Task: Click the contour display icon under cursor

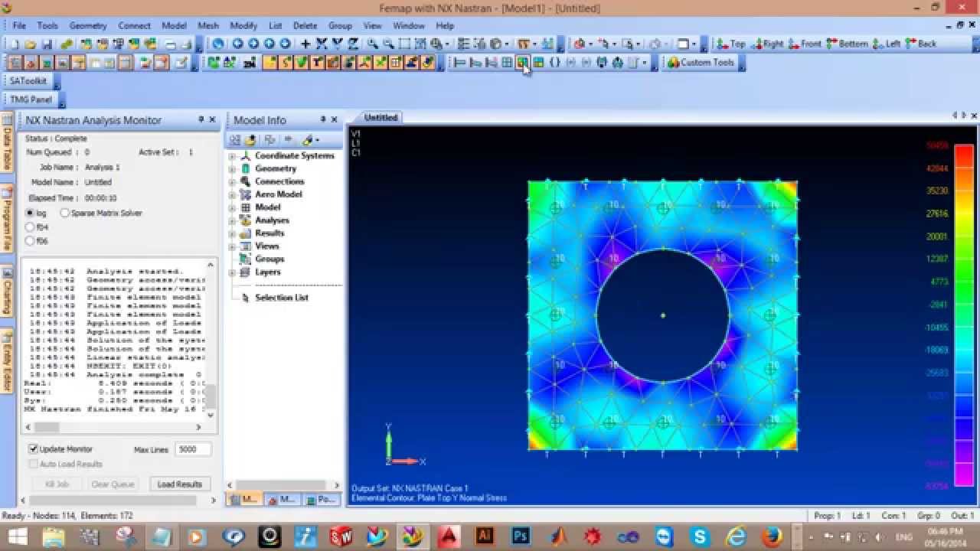Action: point(522,63)
